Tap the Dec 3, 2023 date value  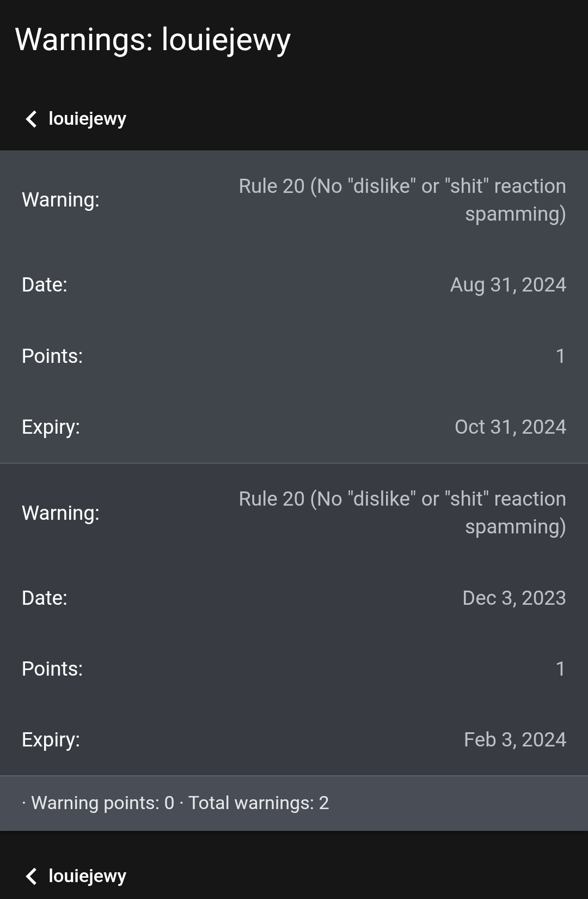point(514,598)
